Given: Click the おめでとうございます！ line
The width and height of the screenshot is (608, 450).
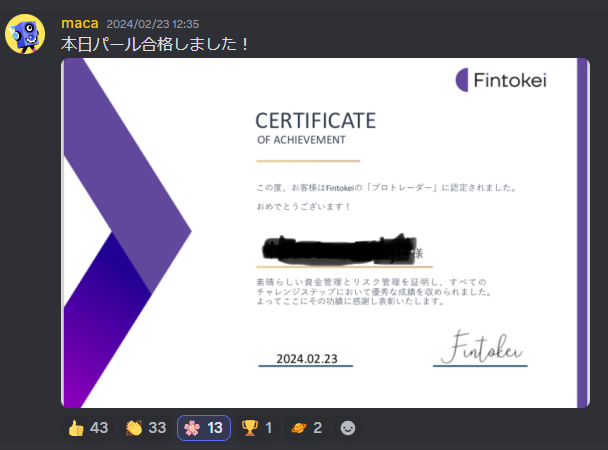Looking at the screenshot, I should pos(303,207).
